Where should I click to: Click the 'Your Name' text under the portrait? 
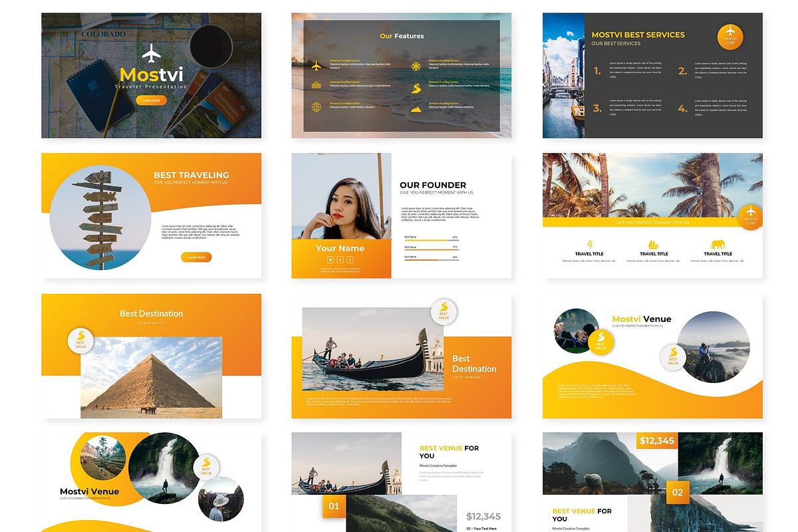coord(340,248)
